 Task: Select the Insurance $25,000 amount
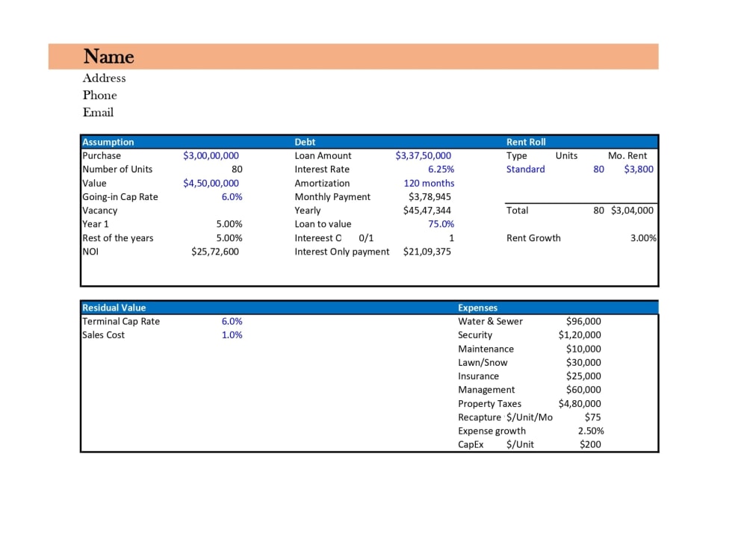pos(583,376)
